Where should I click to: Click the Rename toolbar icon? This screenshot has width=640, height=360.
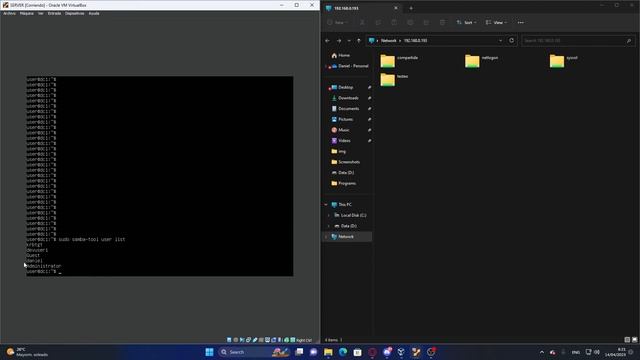click(x=410, y=22)
